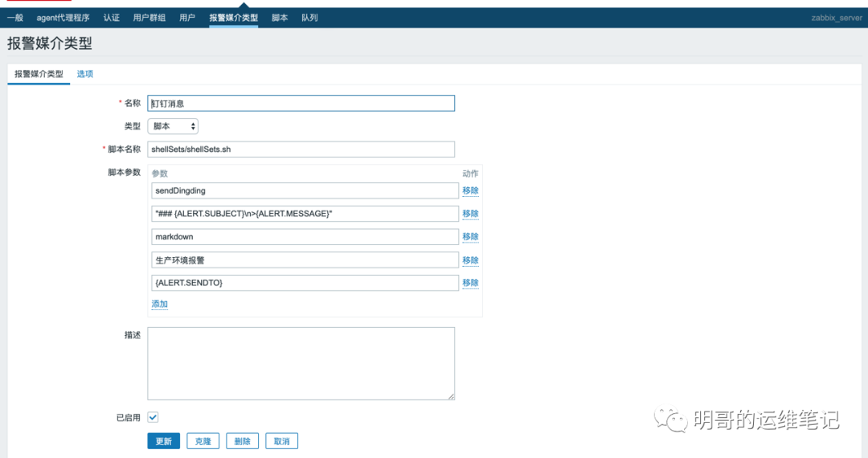
Task: Open the 队列 menu item
Action: pyautogui.click(x=309, y=18)
